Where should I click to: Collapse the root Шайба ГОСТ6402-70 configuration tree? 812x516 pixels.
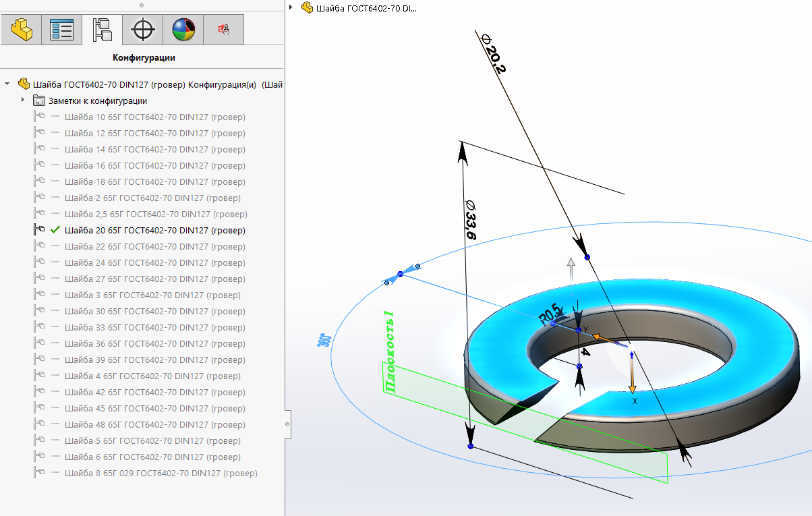point(7,84)
